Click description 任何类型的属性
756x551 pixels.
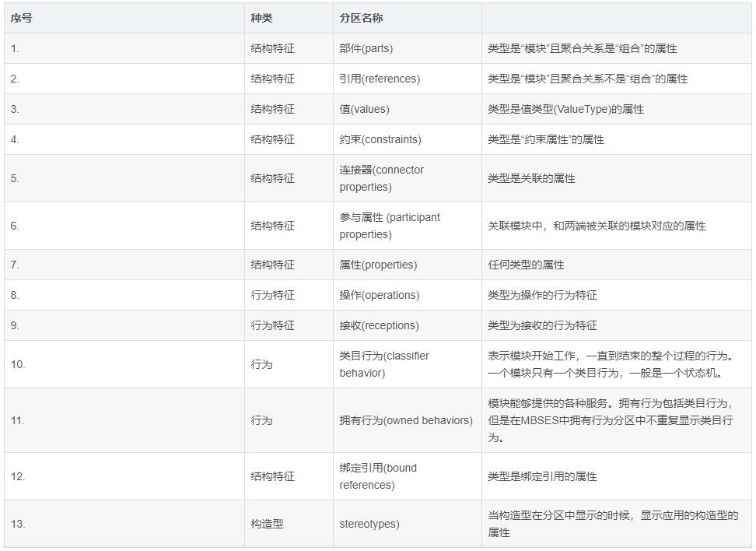point(617,265)
